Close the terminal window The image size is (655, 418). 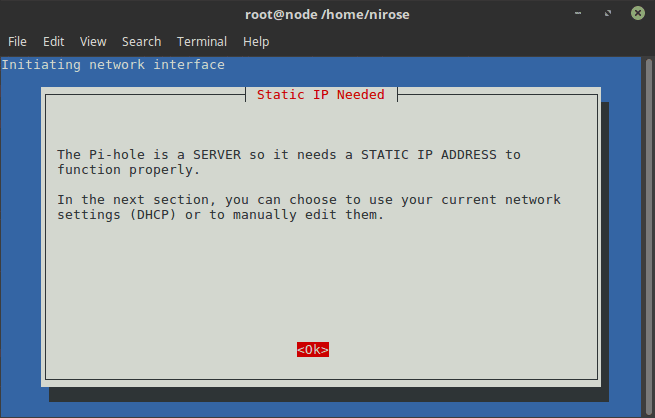(x=637, y=13)
